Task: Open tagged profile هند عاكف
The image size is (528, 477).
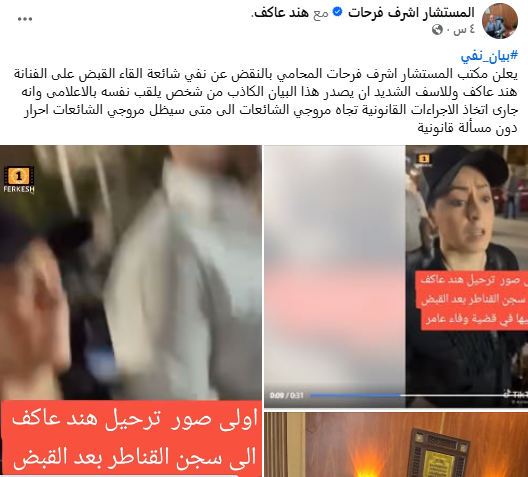Action: tap(280, 13)
